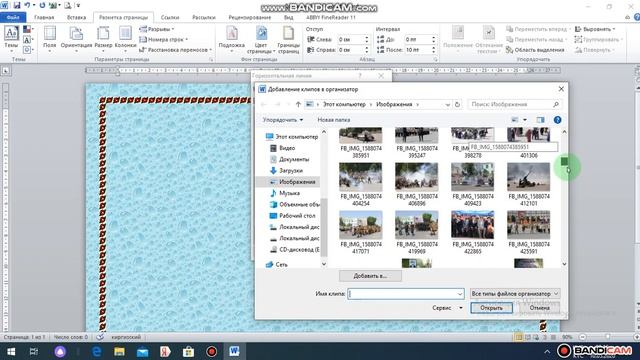Switch to the Home (Главная) tab

pos(44,18)
